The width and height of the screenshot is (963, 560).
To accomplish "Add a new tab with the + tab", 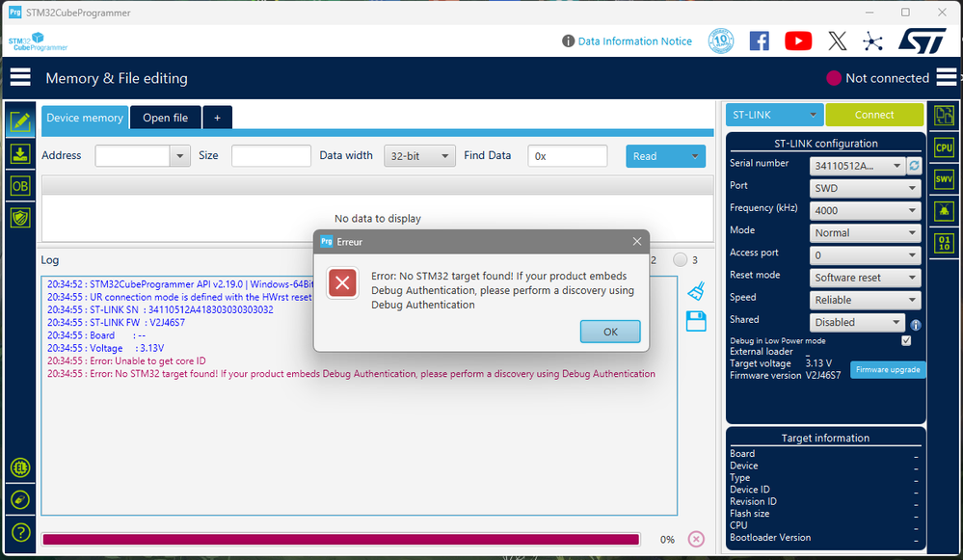I will point(217,118).
